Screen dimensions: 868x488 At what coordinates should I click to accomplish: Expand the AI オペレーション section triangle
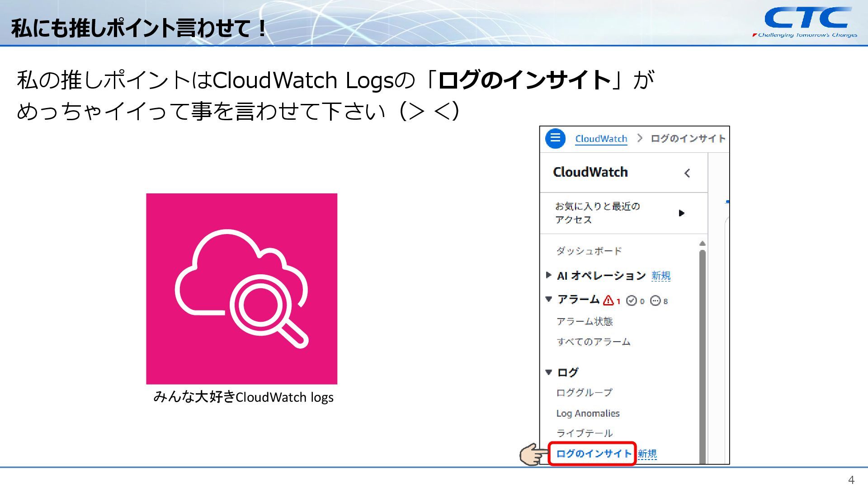click(x=548, y=275)
